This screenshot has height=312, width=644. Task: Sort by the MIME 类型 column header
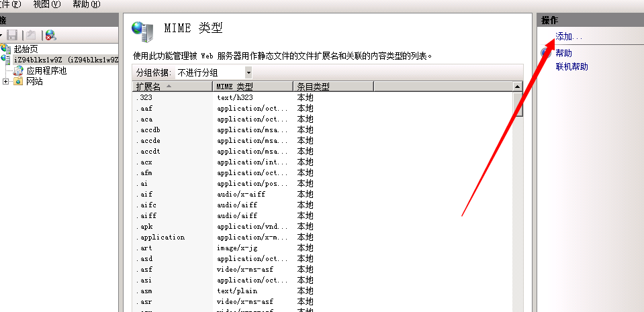coord(252,87)
